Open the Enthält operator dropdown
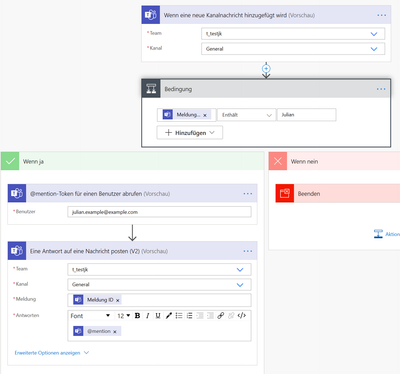 [246, 115]
